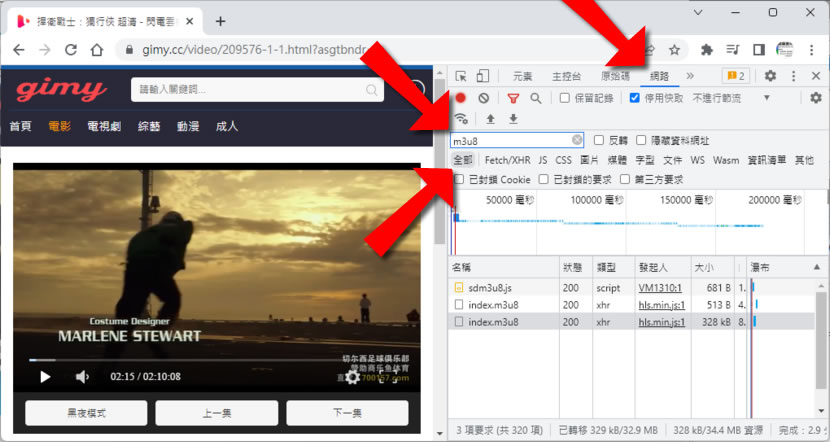
Task: Clear the m3u8 filter text
Action: (x=577, y=140)
